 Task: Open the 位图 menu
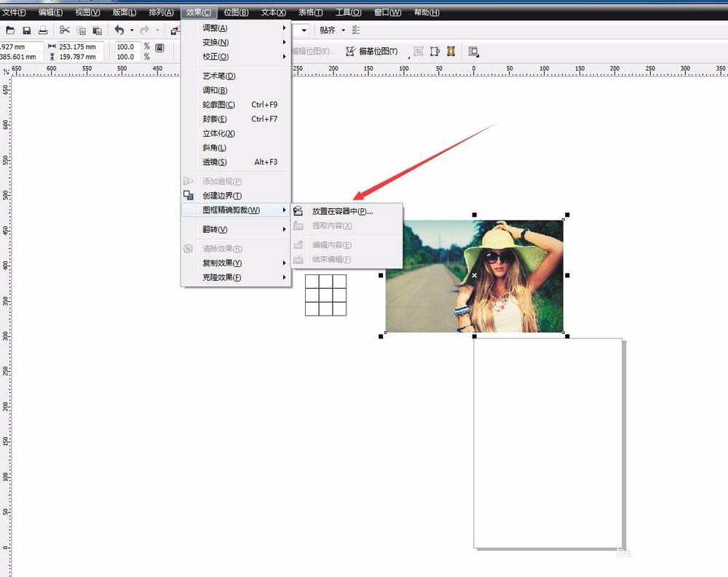click(x=235, y=12)
